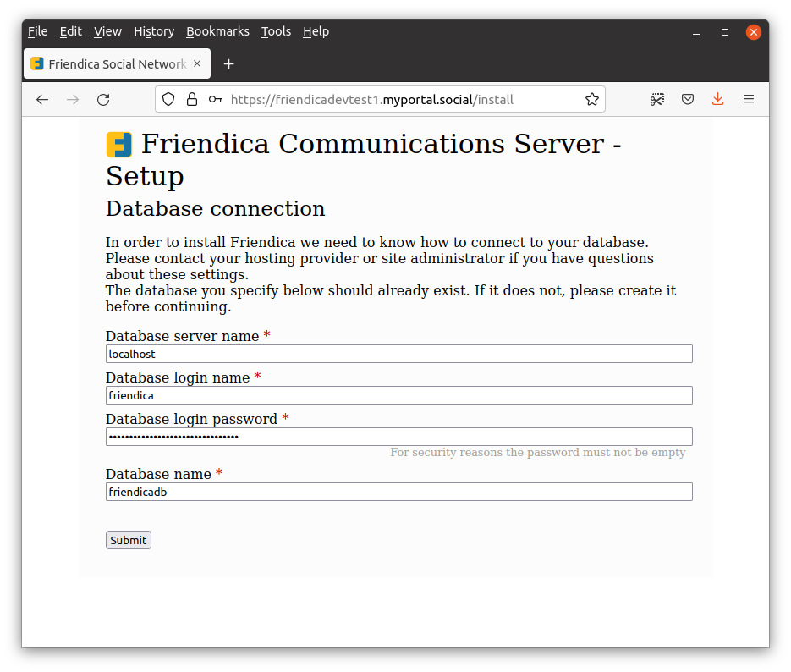Image resolution: width=791 pixels, height=672 pixels.
Task: Reload the page with the refresh icon
Action: click(103, 100)
